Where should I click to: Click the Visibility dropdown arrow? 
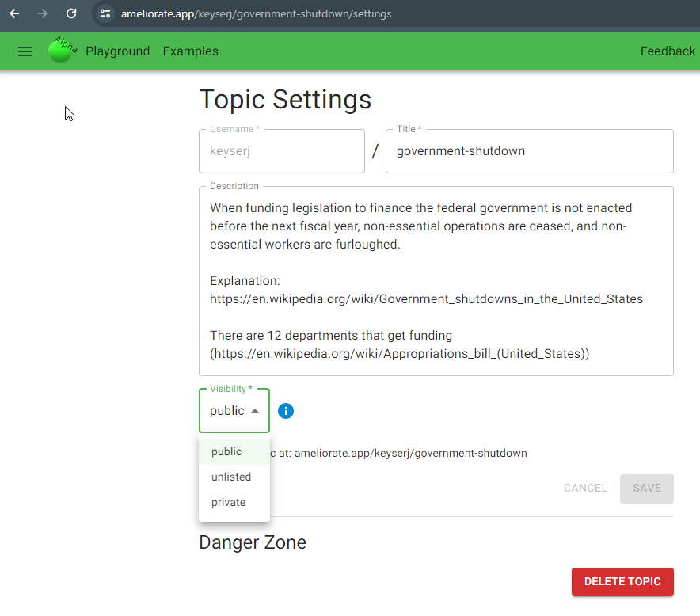point(255,411)
